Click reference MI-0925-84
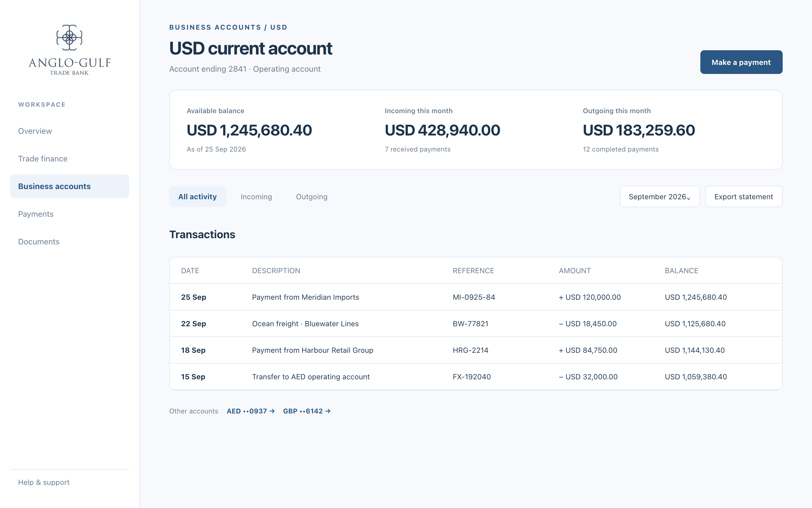Viewport: 812px width, 508px height. pyautogui.click(x=474, y=297)
